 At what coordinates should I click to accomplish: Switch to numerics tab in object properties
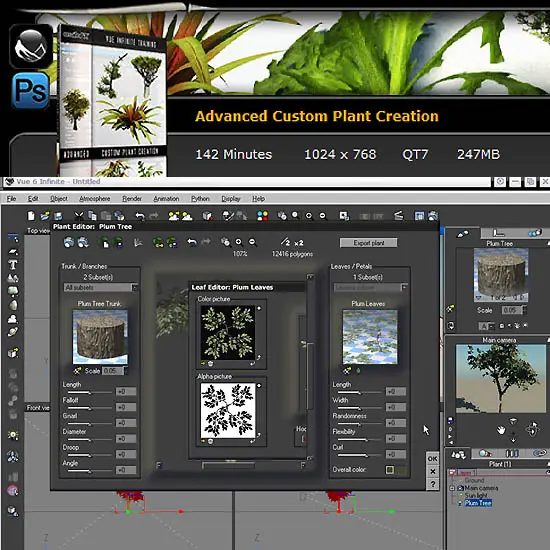[498, 233]
